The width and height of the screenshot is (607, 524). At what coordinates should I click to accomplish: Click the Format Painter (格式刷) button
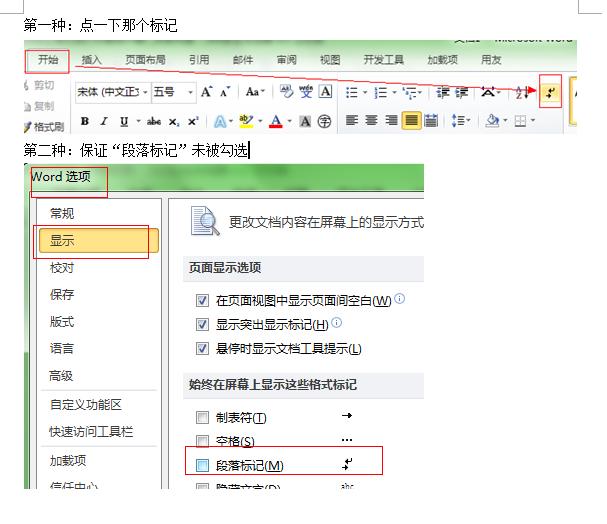click(44, 126)
